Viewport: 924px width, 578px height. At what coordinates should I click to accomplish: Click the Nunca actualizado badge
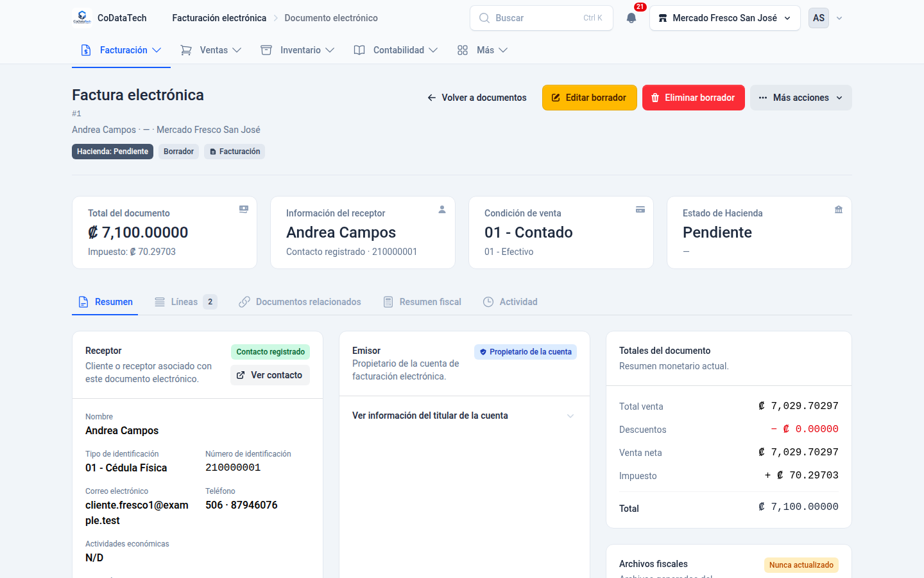pos(801,565)
